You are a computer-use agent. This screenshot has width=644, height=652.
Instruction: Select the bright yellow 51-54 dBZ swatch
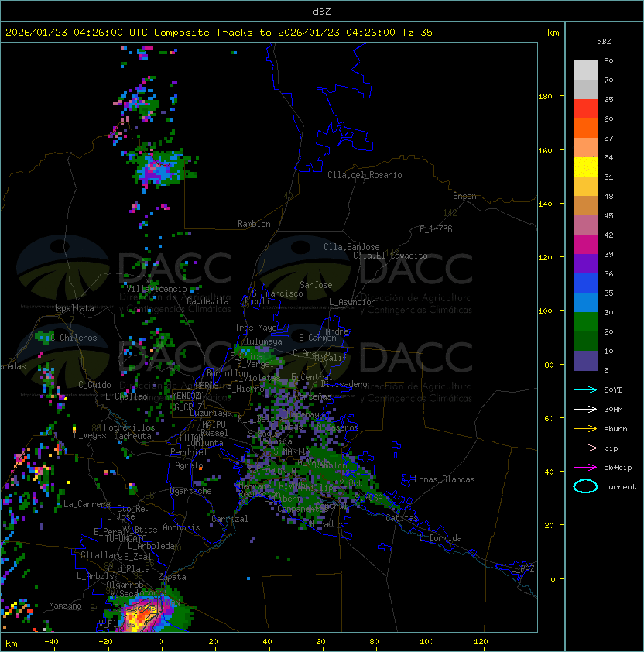click(x=585, y=167)
